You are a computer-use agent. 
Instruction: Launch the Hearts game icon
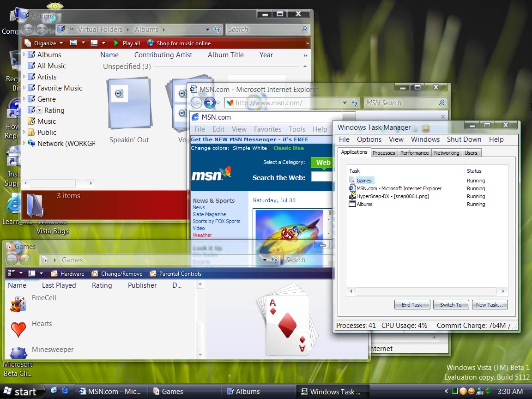coord(18,329)
